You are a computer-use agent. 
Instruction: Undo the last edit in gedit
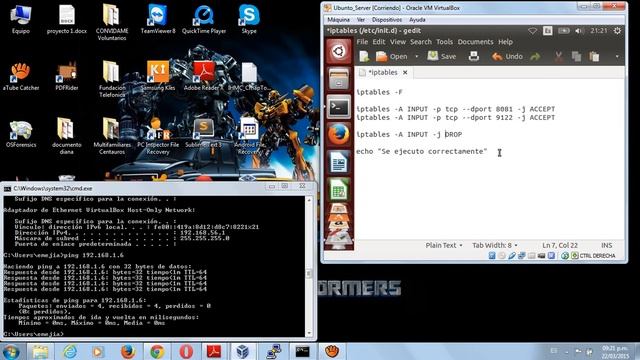[507, 56]
